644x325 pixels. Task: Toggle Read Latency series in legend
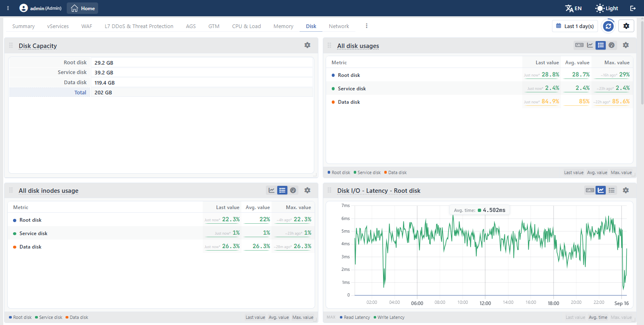(x=355, y=317)
